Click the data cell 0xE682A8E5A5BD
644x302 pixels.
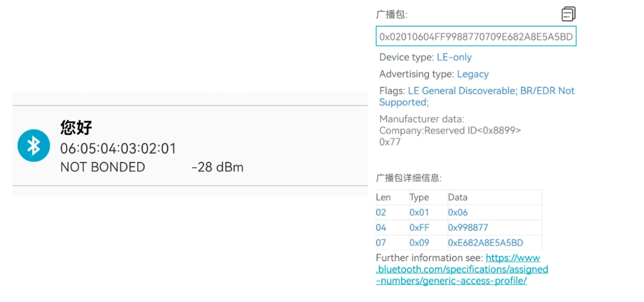(x=485, y=243)
